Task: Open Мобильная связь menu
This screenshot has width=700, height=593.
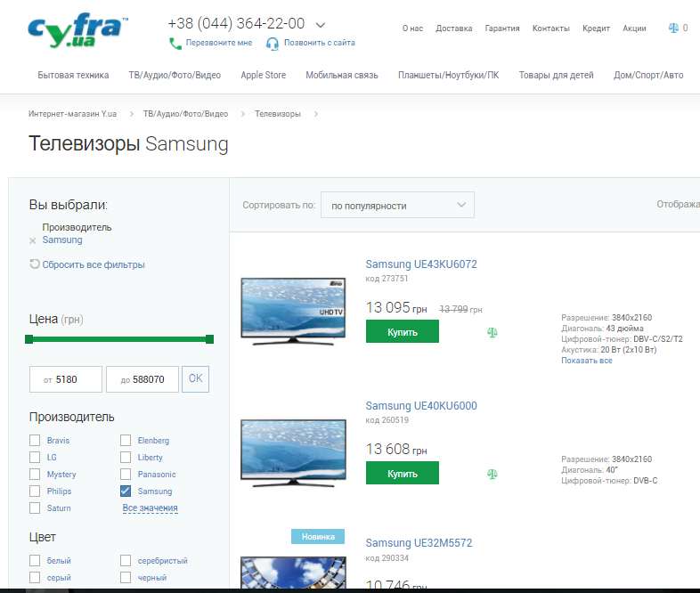Action: (342, 75)
